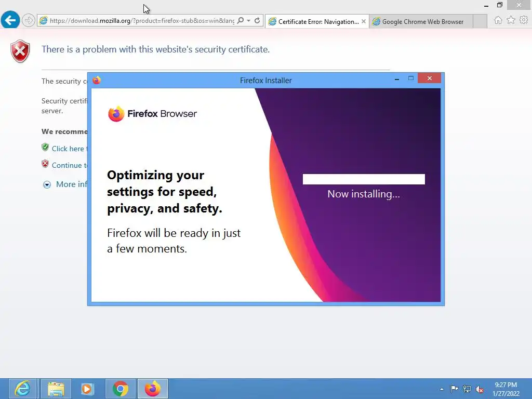Click the forward navigation arrow in IE
Image resolution: width=532 pixels, height=399 pixels.
point(29,20)
